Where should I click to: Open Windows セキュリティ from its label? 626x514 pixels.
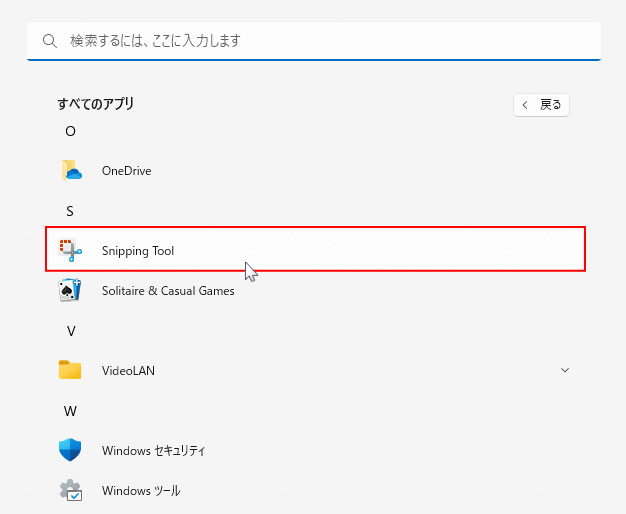pyautogui.click(x=153, y=451)
